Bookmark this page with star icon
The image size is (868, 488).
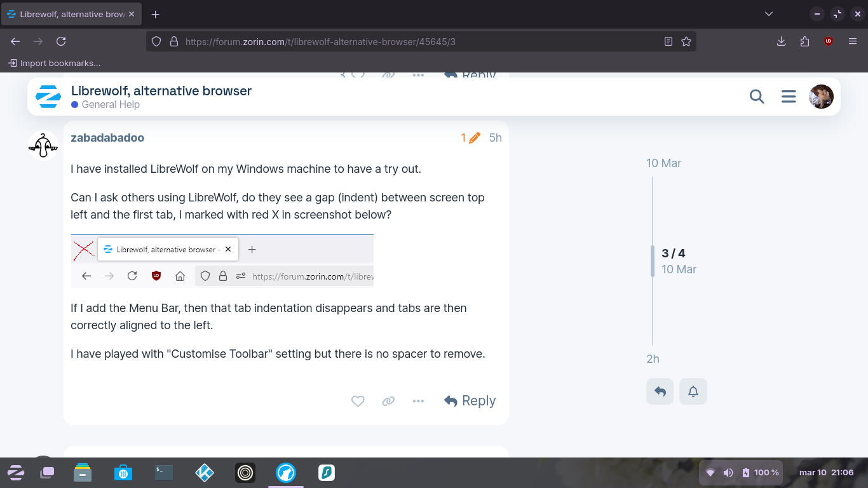click(686, 41)
